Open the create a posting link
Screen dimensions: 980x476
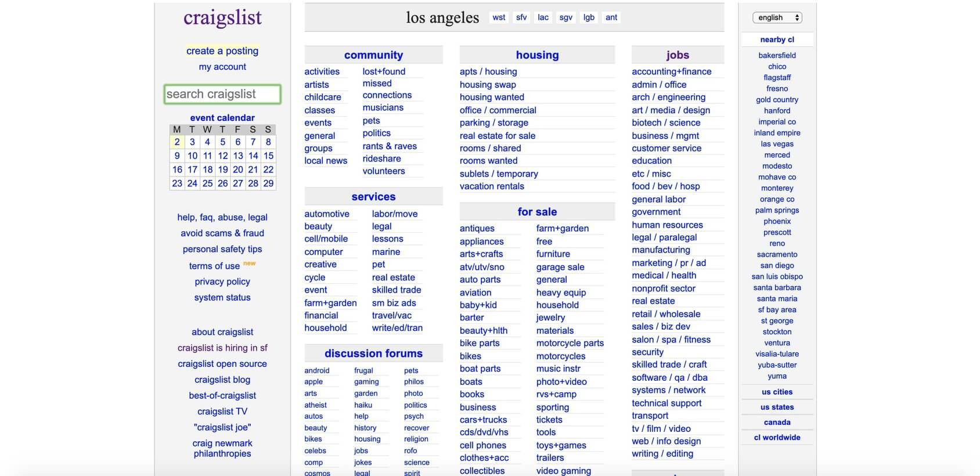(x=222, y=51)
